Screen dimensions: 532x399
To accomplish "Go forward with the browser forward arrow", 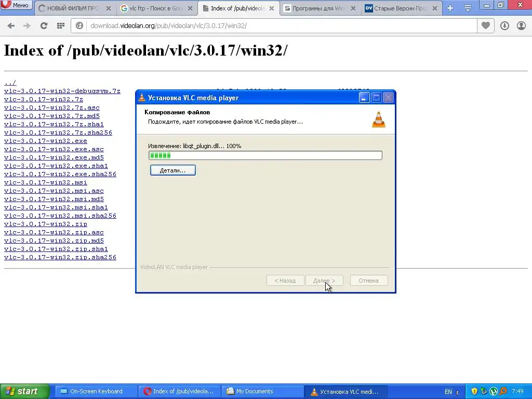I will tap(27, 25).
